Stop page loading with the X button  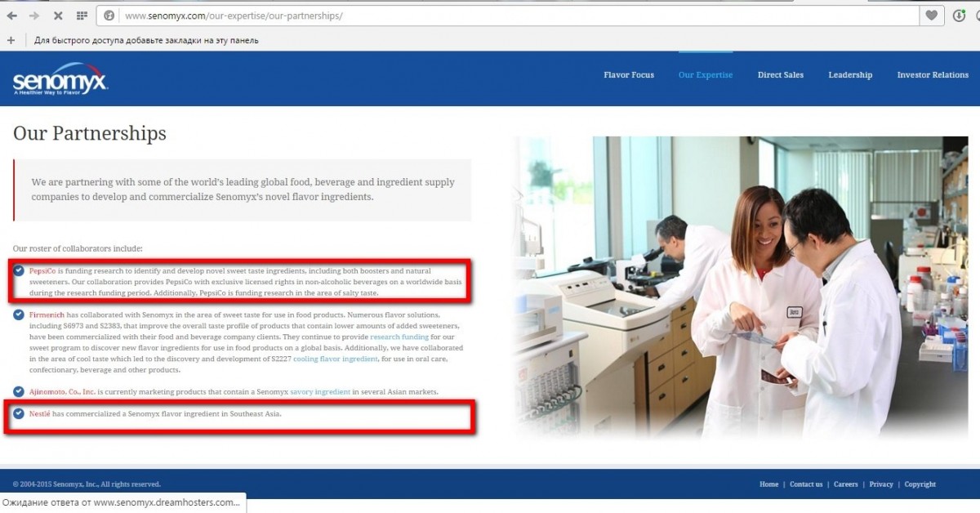pos(58,16)
